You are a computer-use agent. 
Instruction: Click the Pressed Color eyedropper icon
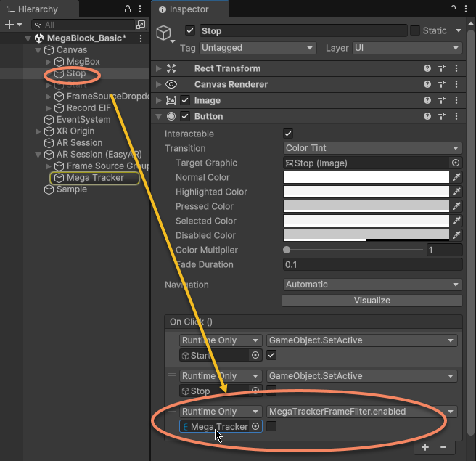click(456, 206)
